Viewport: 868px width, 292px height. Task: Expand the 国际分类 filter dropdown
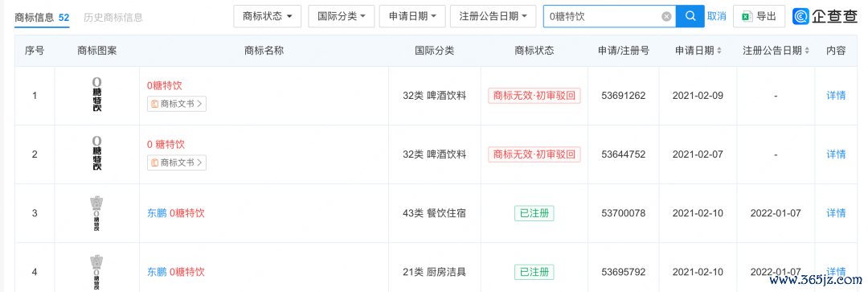(x=342, y=16)
